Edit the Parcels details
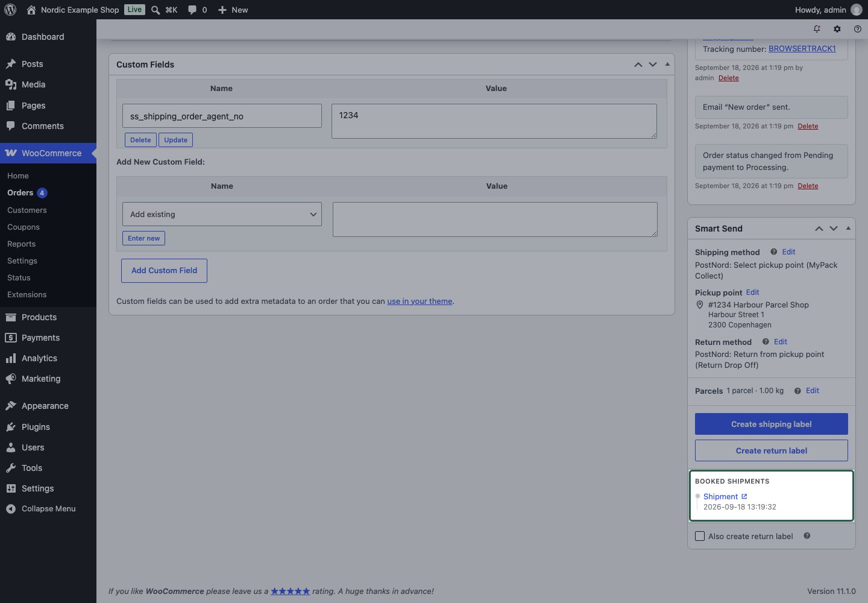 (813, 391)
